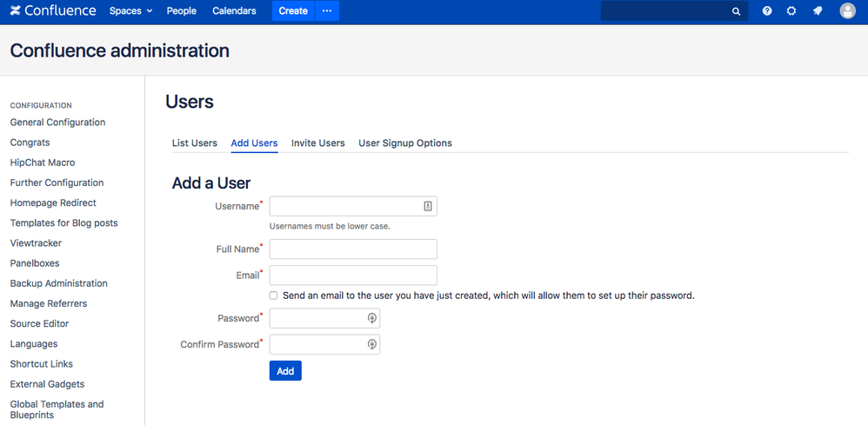Open External Gadgets sidebar link
868x425 pixels.
point(48,384)
